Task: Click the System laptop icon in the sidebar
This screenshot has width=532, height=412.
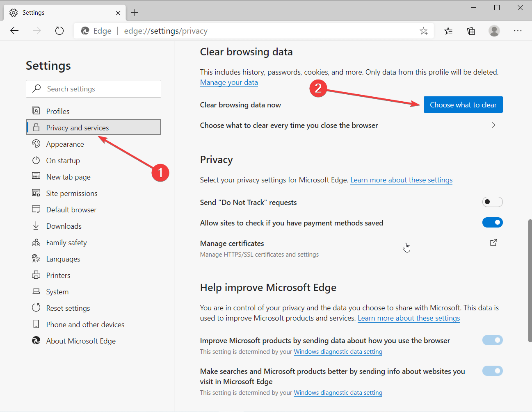Action: [x=36, y=291]
